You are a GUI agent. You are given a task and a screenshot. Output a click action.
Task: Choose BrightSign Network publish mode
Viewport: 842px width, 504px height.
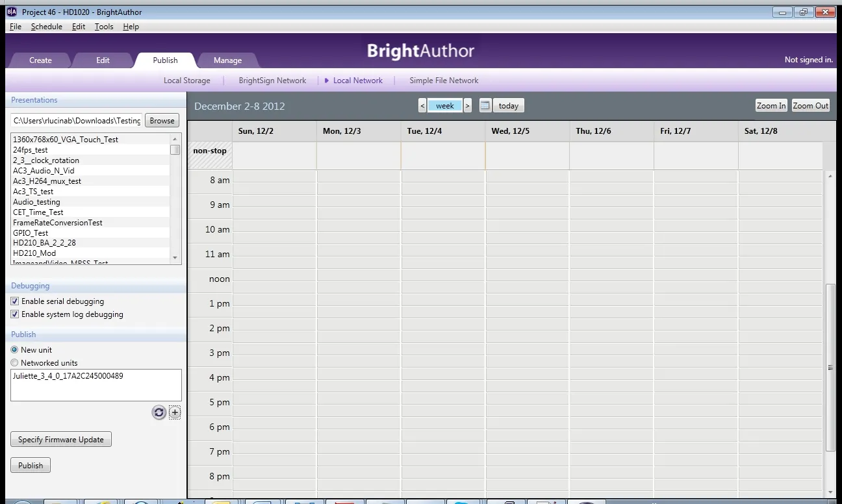pos(272,81)
